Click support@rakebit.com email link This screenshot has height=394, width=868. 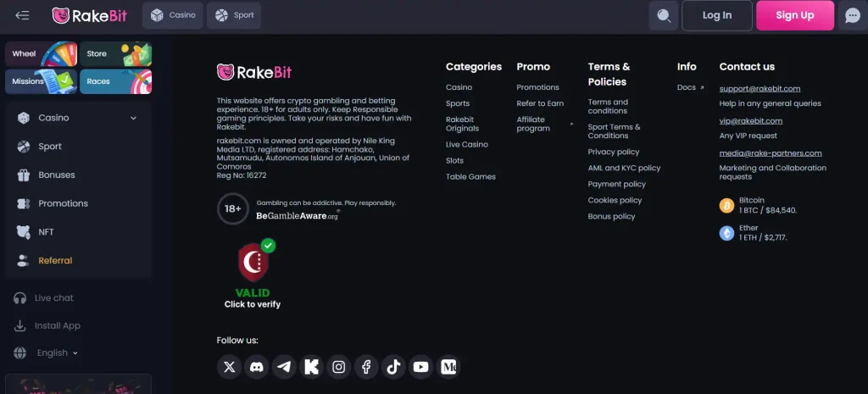pos(760,88)
